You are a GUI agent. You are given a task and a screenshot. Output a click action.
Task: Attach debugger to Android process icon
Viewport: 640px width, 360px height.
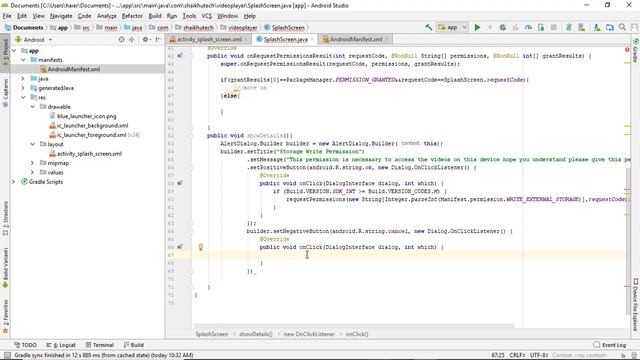coord(541,27)
